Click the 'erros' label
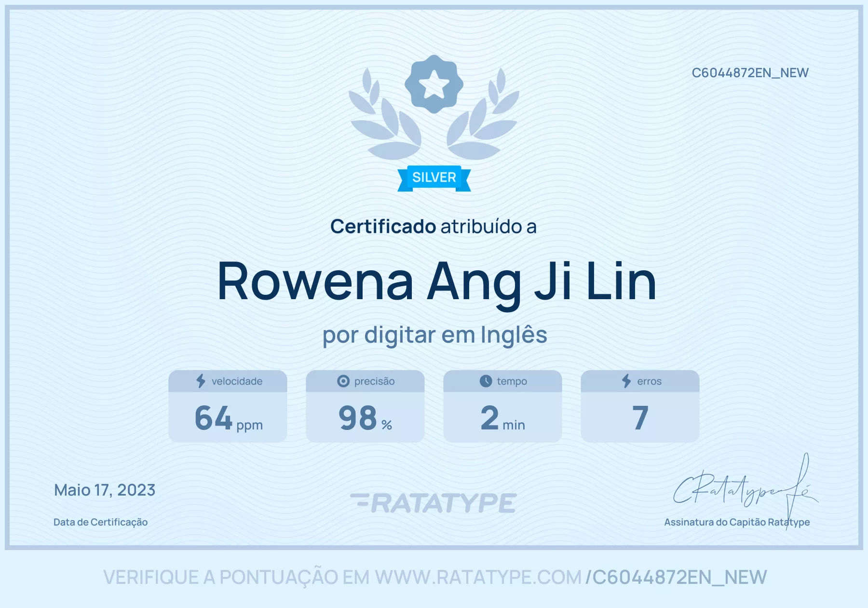 pos(649,381)
